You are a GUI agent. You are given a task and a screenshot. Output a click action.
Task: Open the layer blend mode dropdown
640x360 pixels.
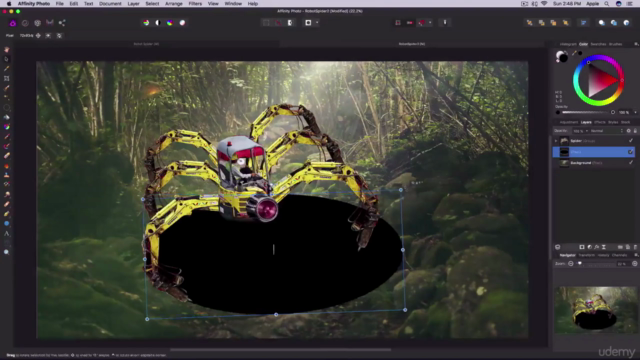pos(607,131)
